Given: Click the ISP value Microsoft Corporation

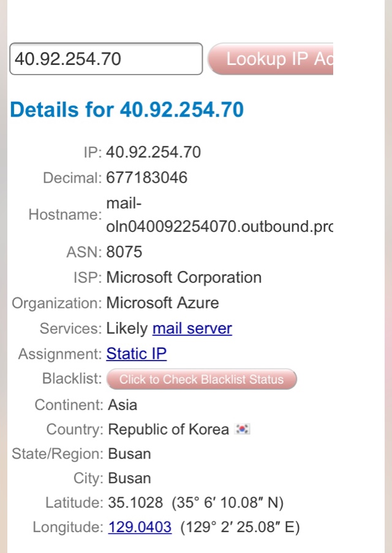Looking at the screenshot, I should click(184, 278).
